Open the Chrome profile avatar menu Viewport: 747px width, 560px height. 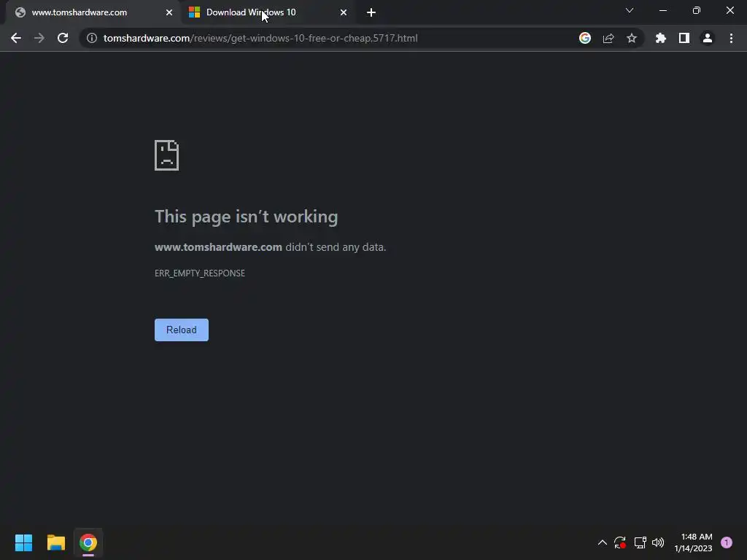tap(708, 38)
